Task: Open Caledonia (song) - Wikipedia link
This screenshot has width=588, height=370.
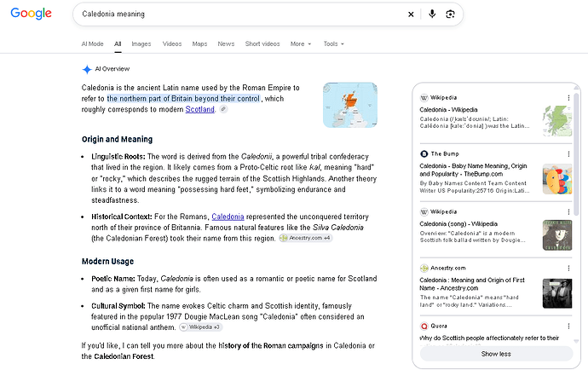Action: click(x=458, y=224)
